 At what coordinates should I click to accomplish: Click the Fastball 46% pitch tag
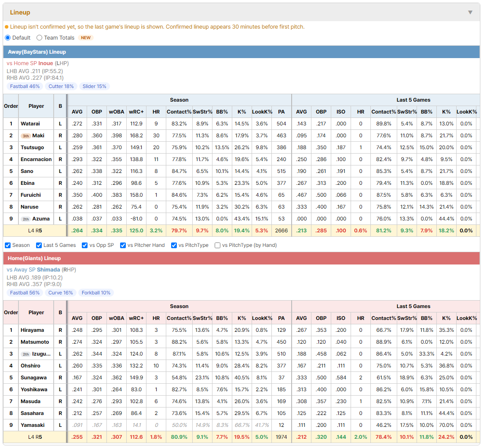coord(25,86)
